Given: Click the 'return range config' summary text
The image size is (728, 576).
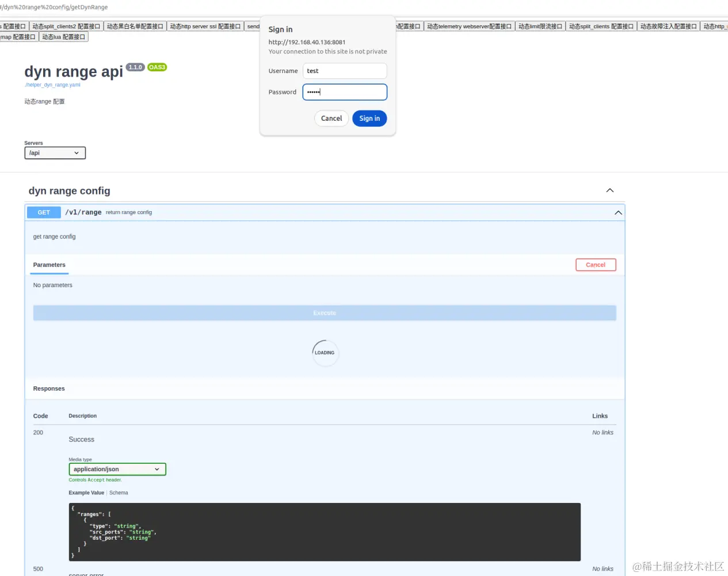Looking at the screenshot, I should (x=129, y=212).
